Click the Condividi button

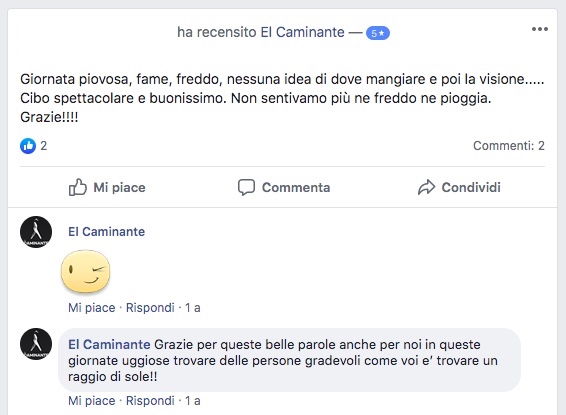tap(459, 187)
